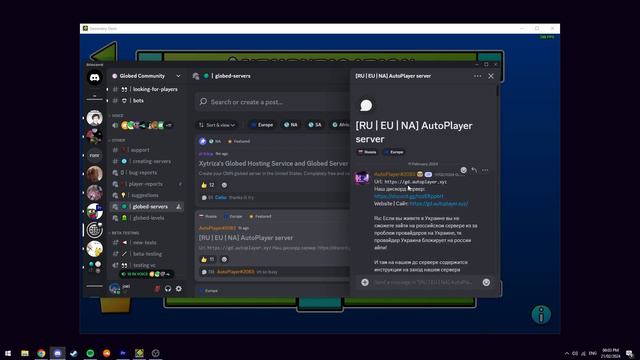Image resolution: width=640 pixels, height=360 pixels.
Task: Select the globe-icon server in the sidebar
Action: (94, 230)
